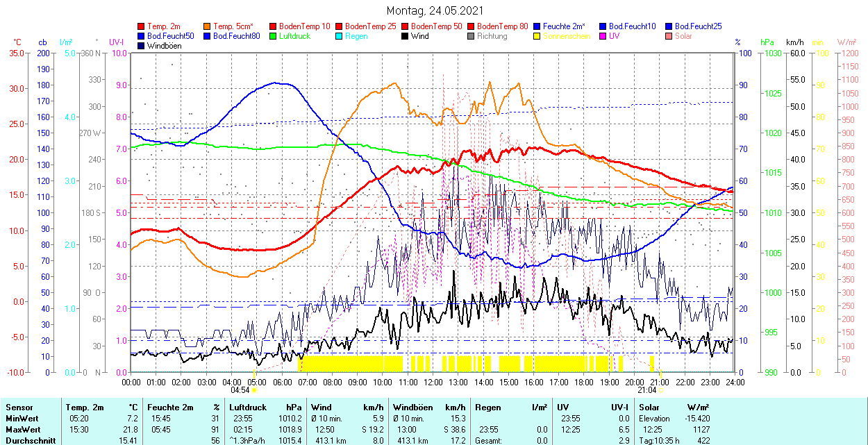Click the 06:00 time axis label
868x445 pixels.
click(x=282, y=382)
